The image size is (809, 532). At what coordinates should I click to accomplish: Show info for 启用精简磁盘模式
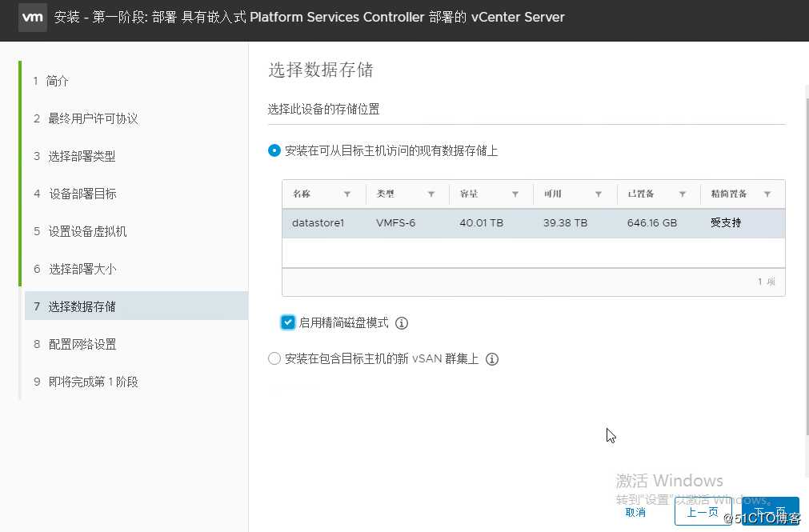(x=402, y=323)
